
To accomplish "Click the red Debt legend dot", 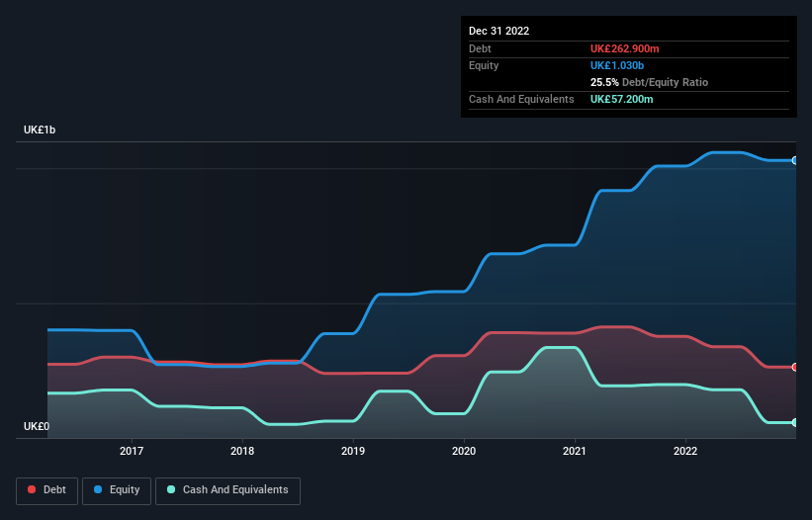I will click(x=32, y=489).
